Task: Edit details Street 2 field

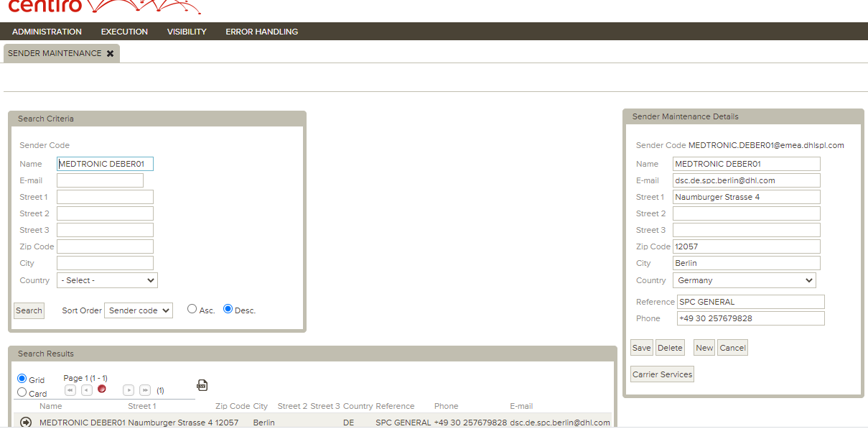Action: click(747, 213)
